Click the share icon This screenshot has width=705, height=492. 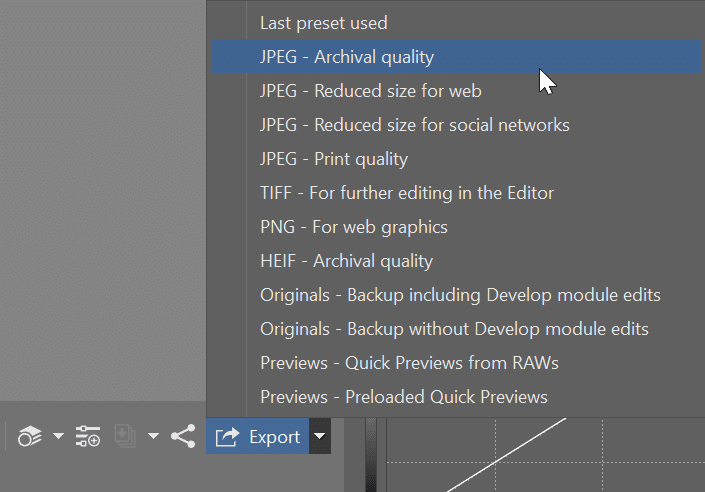(183, 436)
